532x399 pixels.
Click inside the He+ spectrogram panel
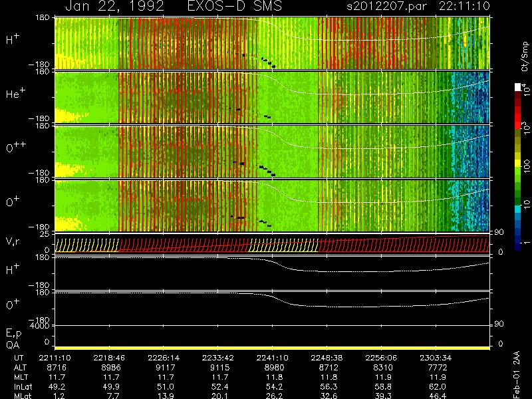pos(272,97)
